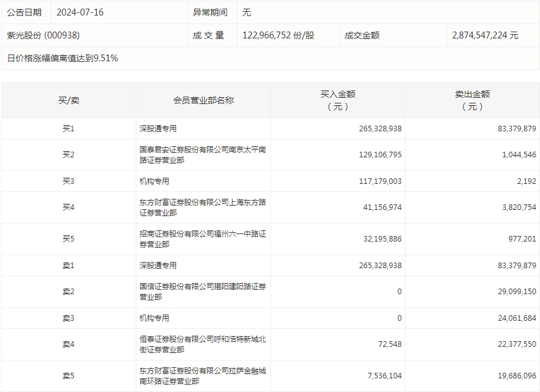Viewport: 540px width, 392px height.
Task: Click the 买入金额 (元) column header
Action: 338,100
